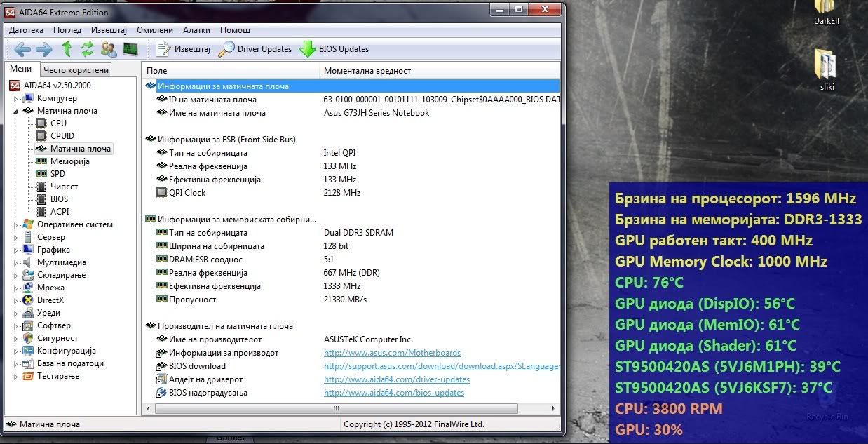Open BIOS Updates from the toolbar
The width and height of the screenshot is (868, 444).
click(x=334, y=49)
